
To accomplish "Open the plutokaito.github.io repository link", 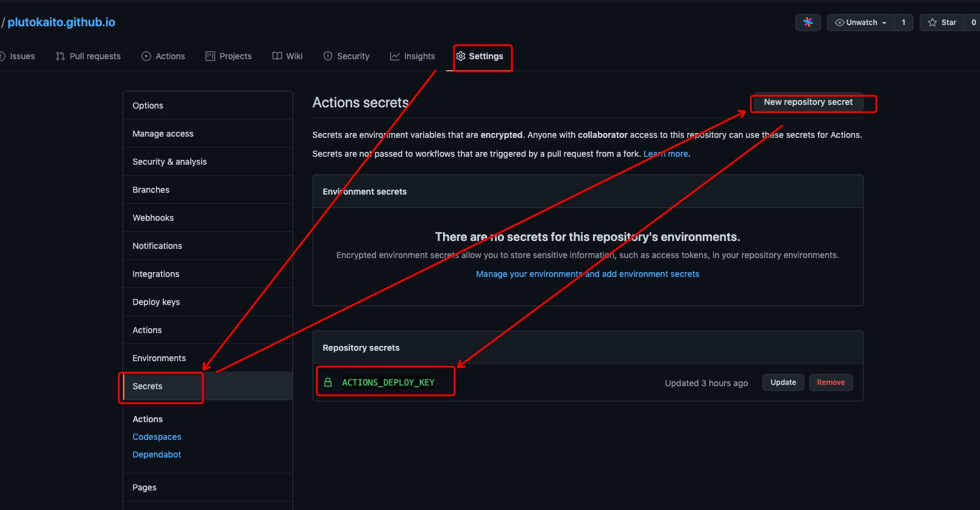I will (x=61, y=23).
